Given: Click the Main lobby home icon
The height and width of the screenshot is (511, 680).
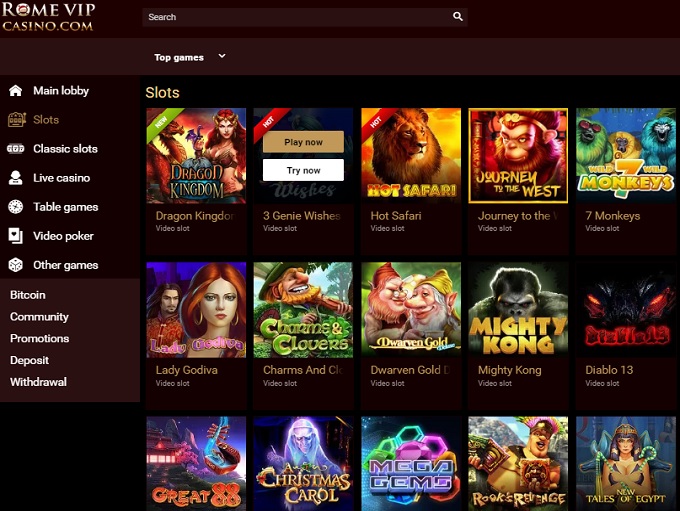Looking at the screenshot, I should 16,91.
